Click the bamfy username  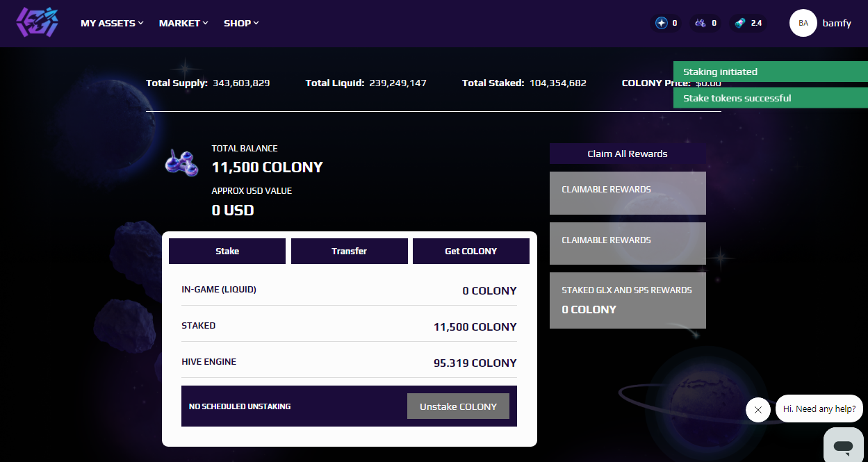(x=837, y=23)
